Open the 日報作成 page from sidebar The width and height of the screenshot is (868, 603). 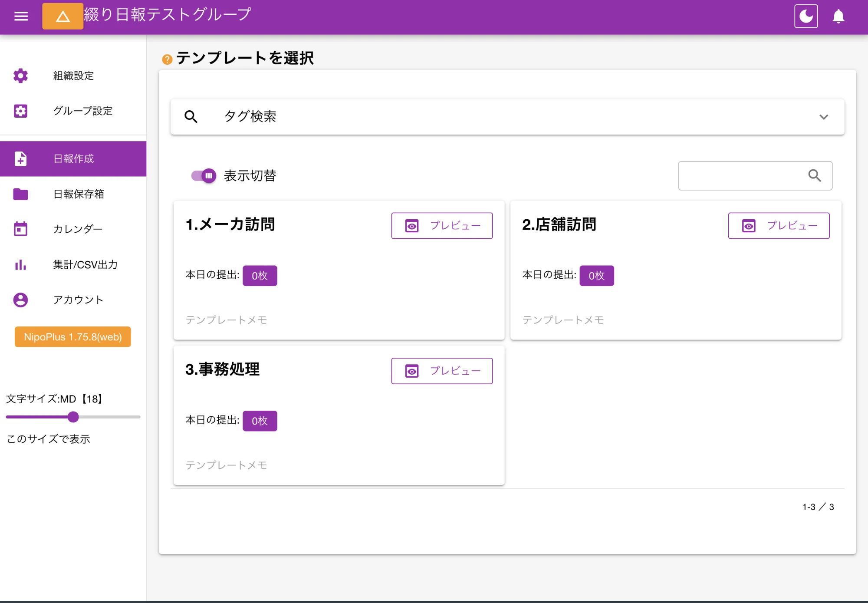pos(72,158)
